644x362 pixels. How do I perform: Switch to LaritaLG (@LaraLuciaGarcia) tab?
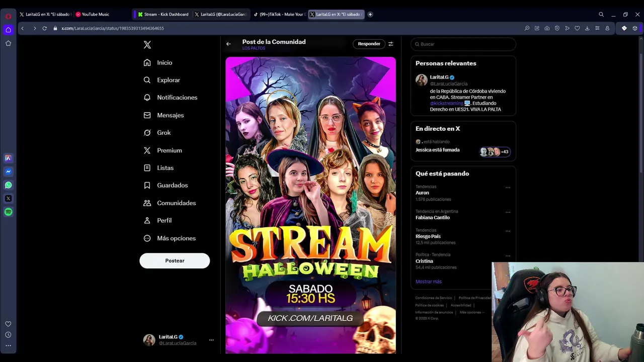click(221, 15)
